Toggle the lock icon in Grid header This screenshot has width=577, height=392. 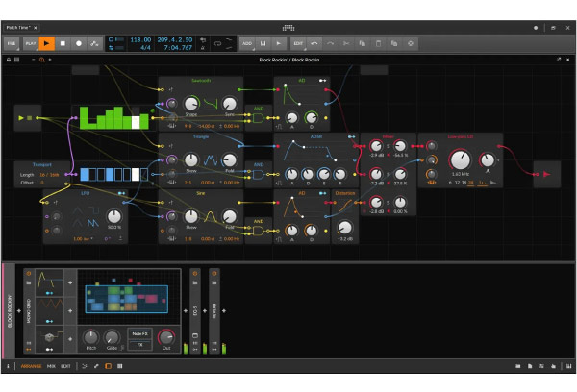coord(9,60)
